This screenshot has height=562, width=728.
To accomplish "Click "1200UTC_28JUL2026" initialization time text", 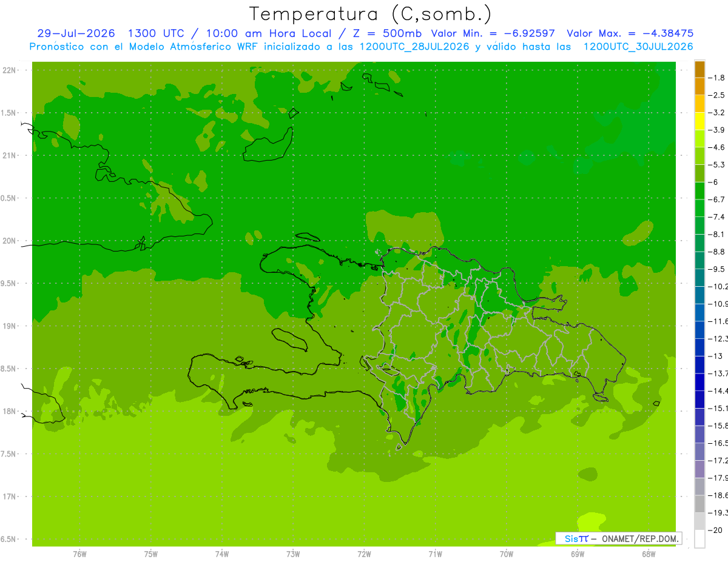I will pos(414,47).
